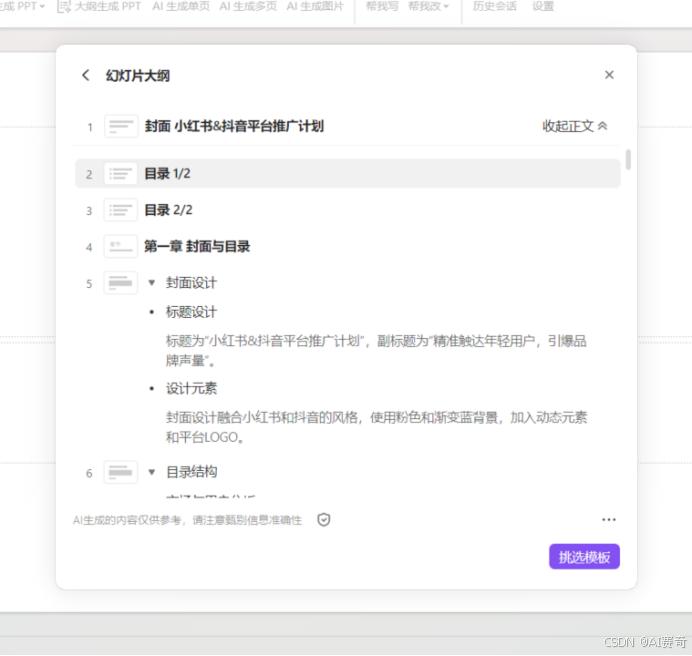Click the AI生成的内容仅供参考 disclaimer text

(188, 520)
